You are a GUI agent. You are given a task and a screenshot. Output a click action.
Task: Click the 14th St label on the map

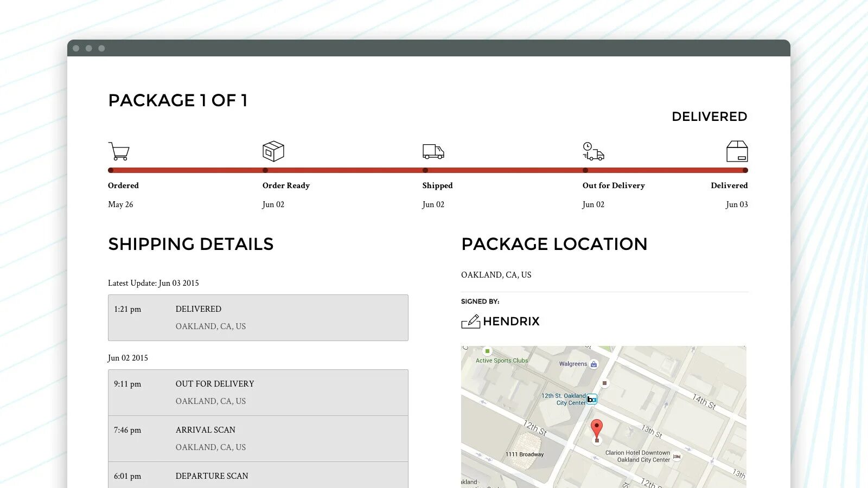point(704,402)
